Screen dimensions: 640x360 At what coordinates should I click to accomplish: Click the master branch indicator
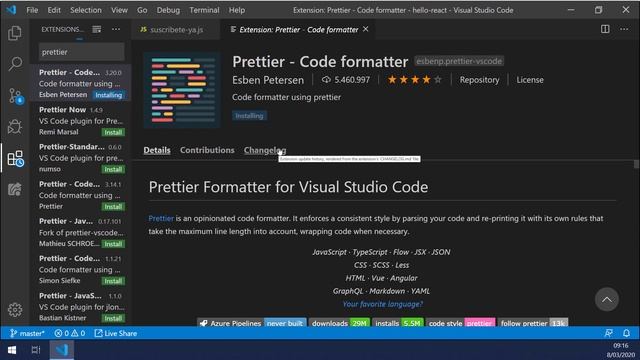tap(27, 333)
